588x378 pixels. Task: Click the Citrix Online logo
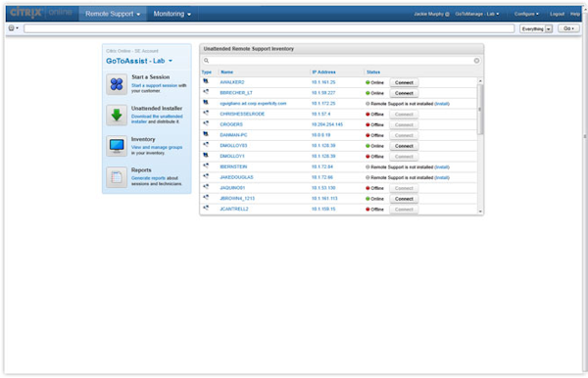pos(41,13)
